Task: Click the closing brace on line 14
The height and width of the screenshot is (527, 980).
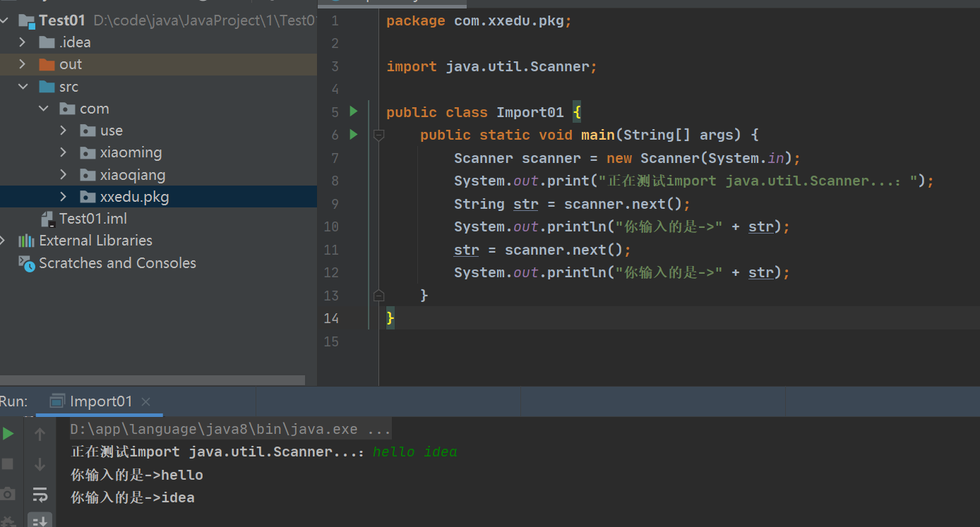Action: click(390, 318)
